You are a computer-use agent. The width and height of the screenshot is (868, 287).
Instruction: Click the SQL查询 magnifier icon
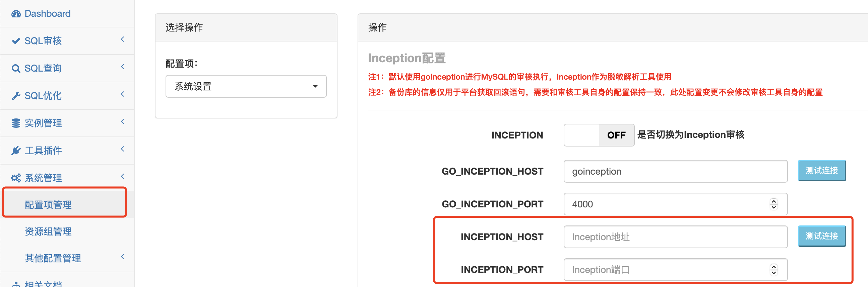pos(16,68)
